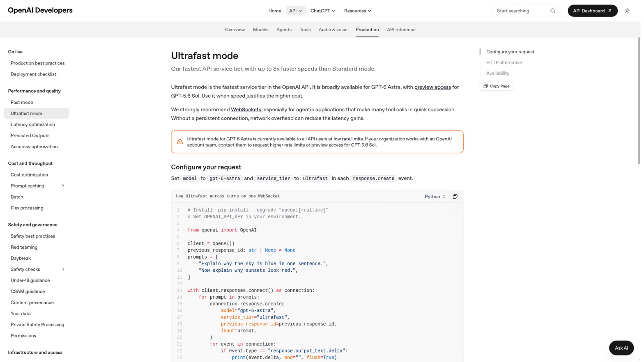
Task: Open Deployment checklist page
Action: [34, 74]
